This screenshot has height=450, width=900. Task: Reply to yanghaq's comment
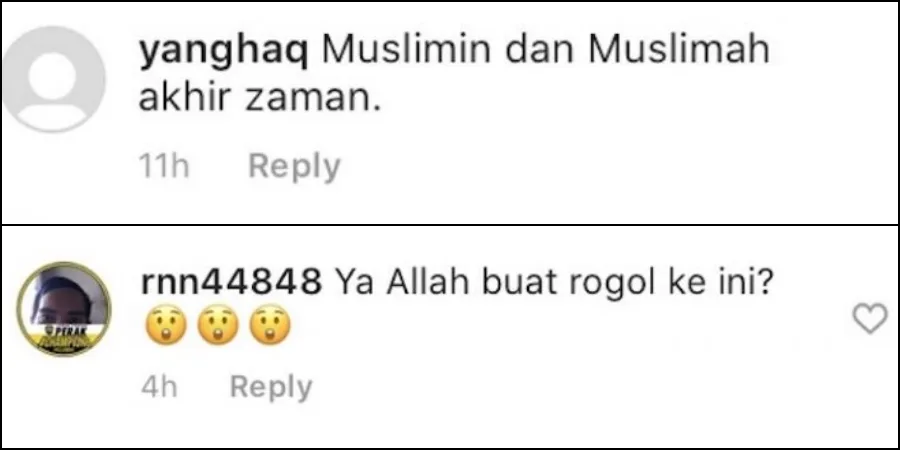294,167
